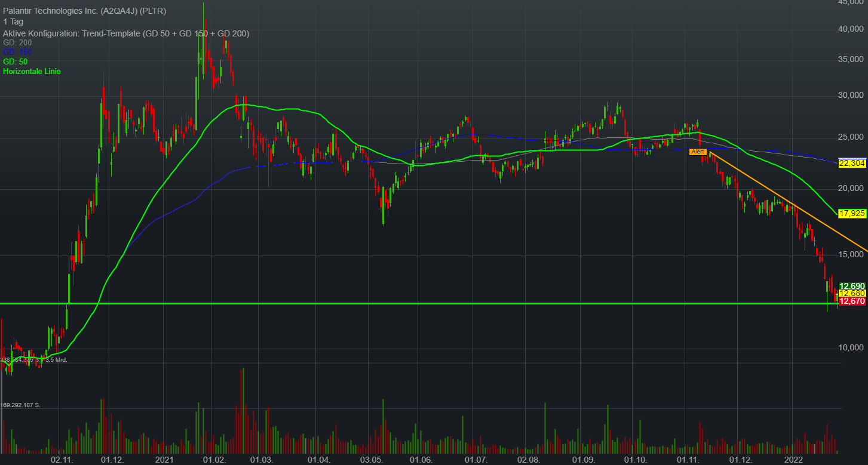Click the '1 Tag' timeframe label
Screen dimensions: 868x465
(x=13, y=22)
